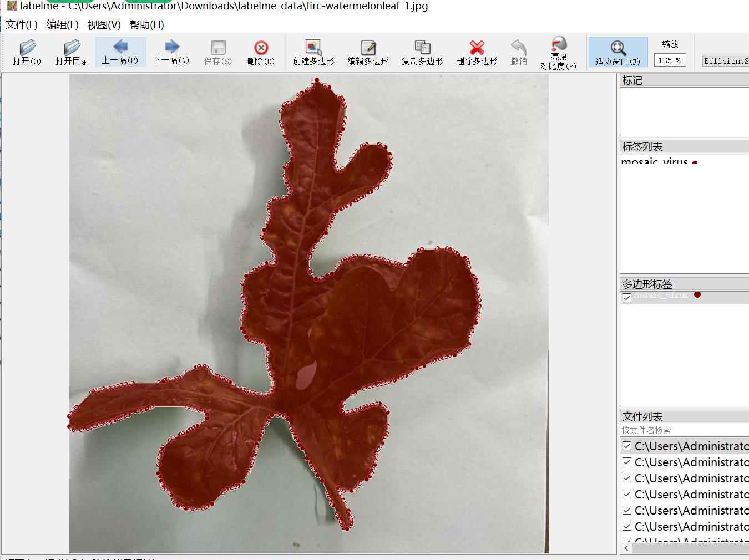
Task: Open the Edit (编辑) menu
Action: 62,25
